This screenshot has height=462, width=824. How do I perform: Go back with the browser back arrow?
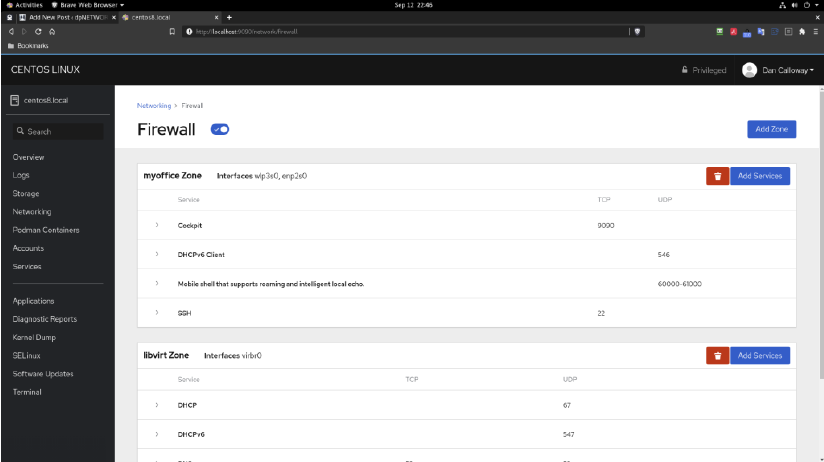pyautogui.click(x=11, y=32)
